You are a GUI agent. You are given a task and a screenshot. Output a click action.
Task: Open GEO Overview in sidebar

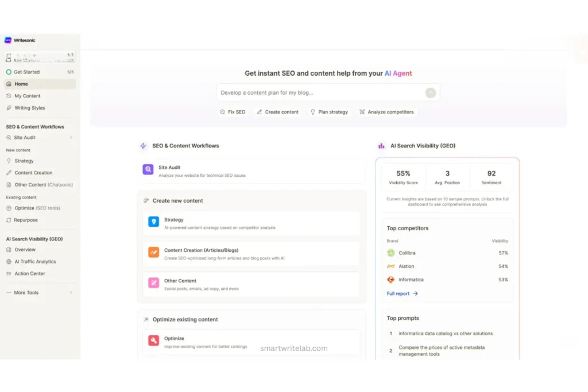(40, 250)
